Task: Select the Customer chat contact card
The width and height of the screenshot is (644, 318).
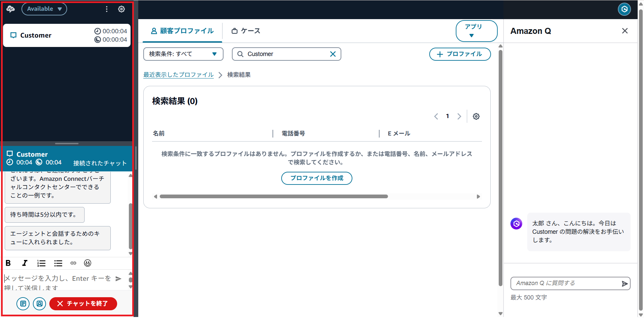Action: point(67,35)
